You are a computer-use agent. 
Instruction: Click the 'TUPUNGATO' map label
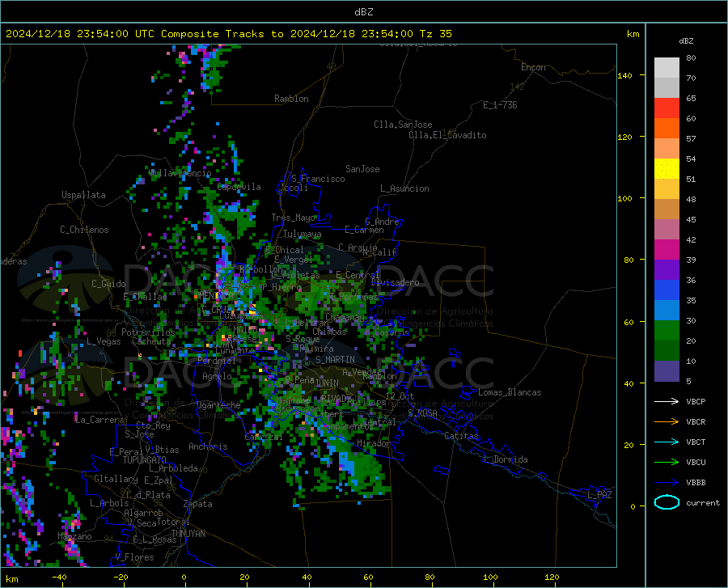tap(145, 460)
